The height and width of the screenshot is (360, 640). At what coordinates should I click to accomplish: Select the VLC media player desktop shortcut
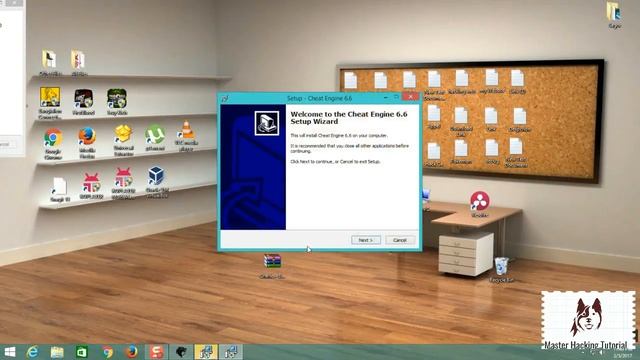click(x=187, y=136)
